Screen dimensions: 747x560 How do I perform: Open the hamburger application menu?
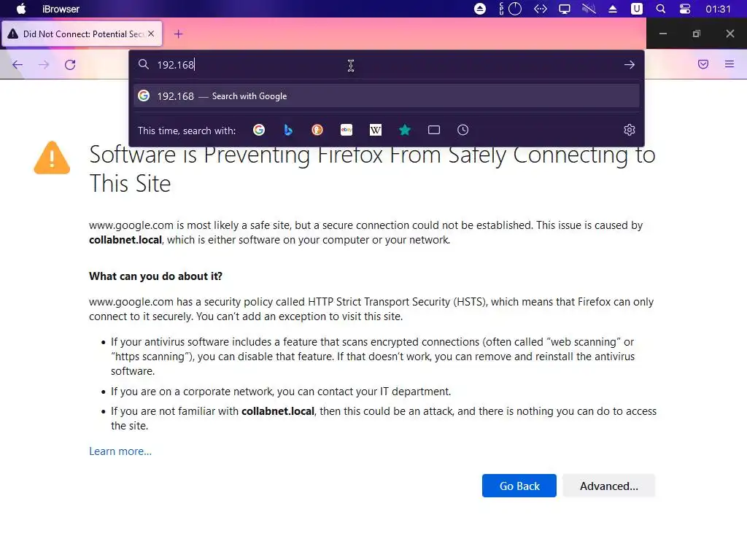pos(729,64)
